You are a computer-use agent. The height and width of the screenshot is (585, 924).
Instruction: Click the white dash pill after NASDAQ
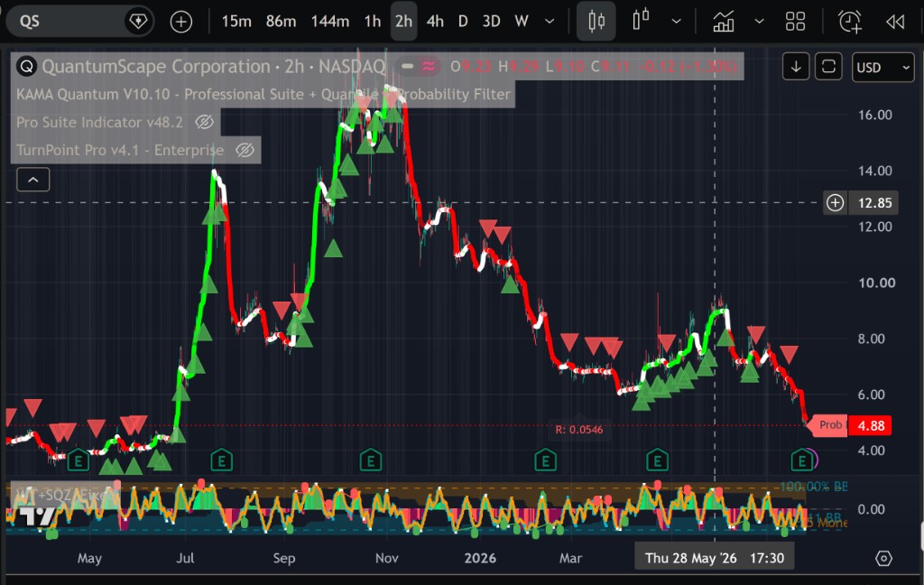point(407,67)
